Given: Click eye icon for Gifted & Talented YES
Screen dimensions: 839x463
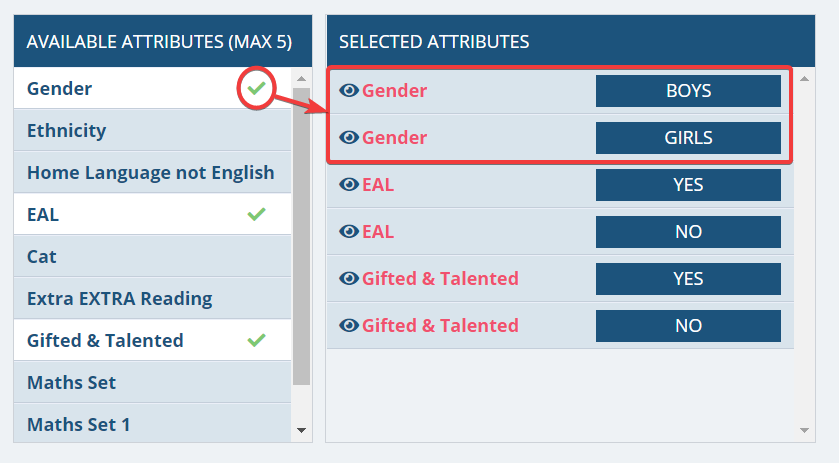Looking at the screenshot, I should [x=349, y=278].
